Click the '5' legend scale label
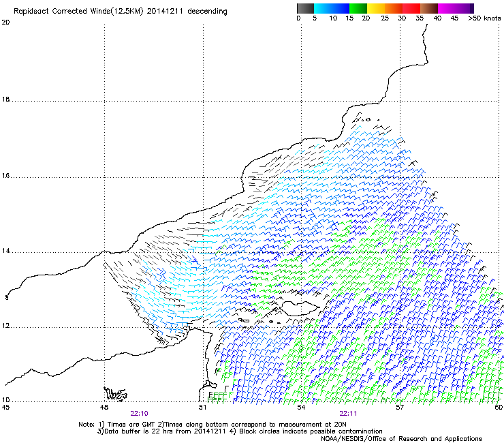Image resolution: width=504 pixels, height=443 pixels. pos(315,18)
